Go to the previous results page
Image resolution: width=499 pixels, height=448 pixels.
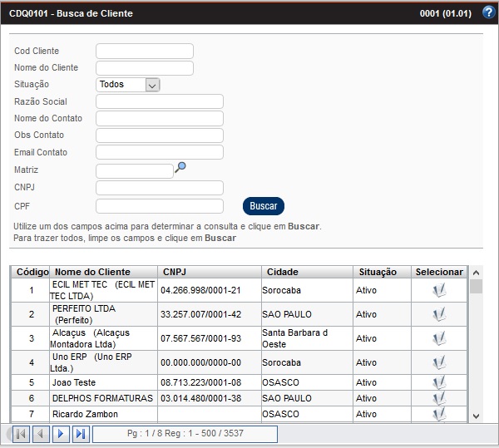point(41,434)
